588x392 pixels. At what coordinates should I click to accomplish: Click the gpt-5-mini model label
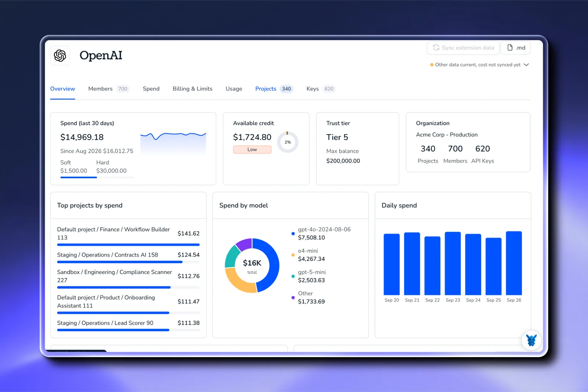point(312,272)
